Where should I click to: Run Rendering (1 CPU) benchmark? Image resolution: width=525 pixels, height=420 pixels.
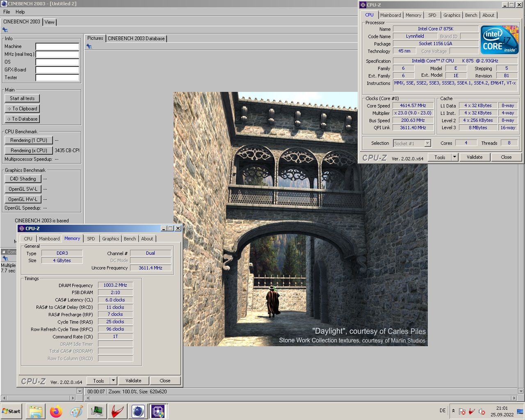click(29, 140)
